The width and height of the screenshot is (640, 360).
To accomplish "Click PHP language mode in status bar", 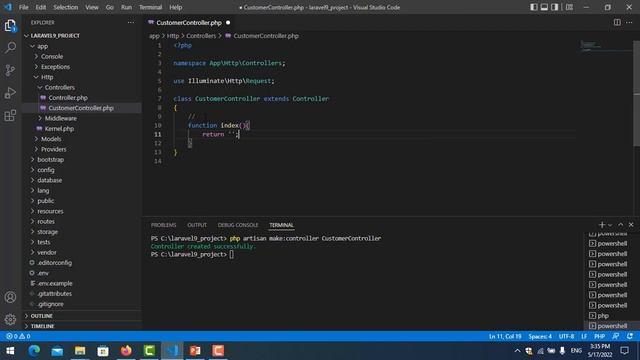I will (599, 336).
